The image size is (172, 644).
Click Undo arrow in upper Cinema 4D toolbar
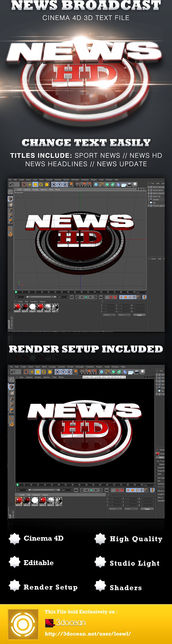(x=11, y=184)
